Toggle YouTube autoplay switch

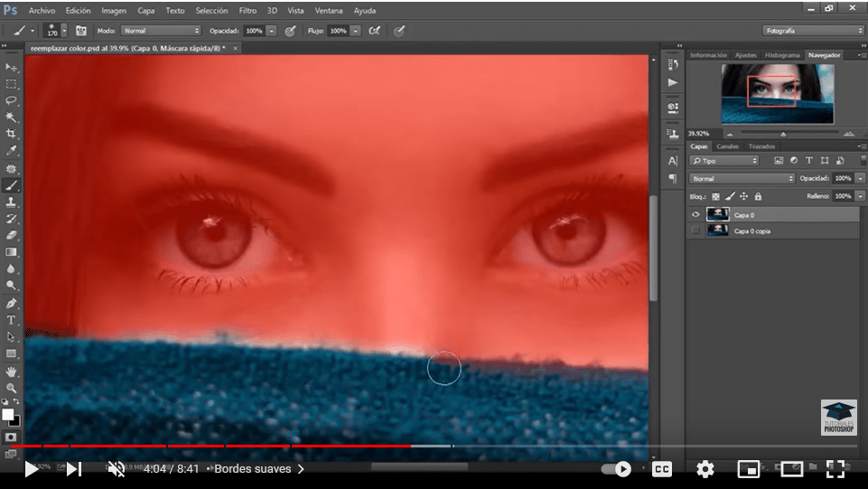617,468
